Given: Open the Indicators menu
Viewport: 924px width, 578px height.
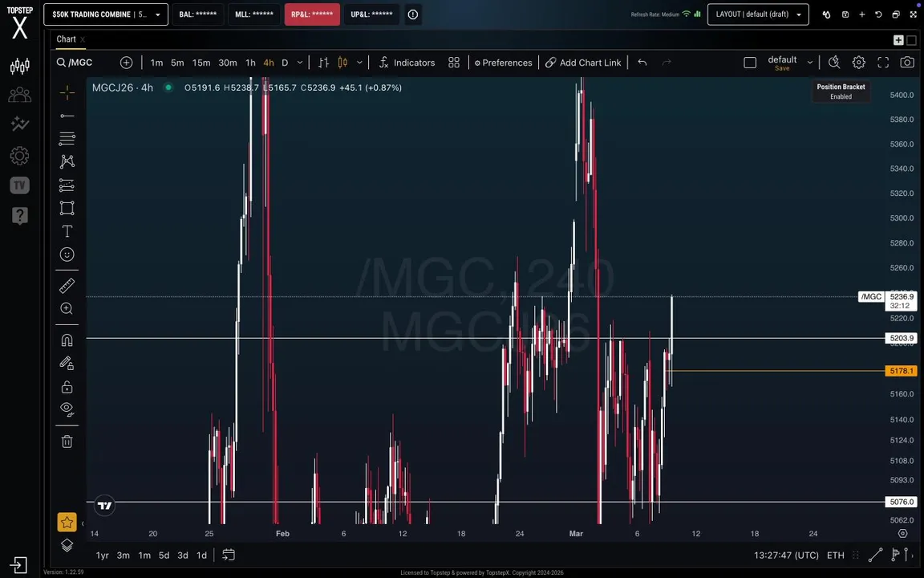Looking at the screenshot, I should click(407, 63).
